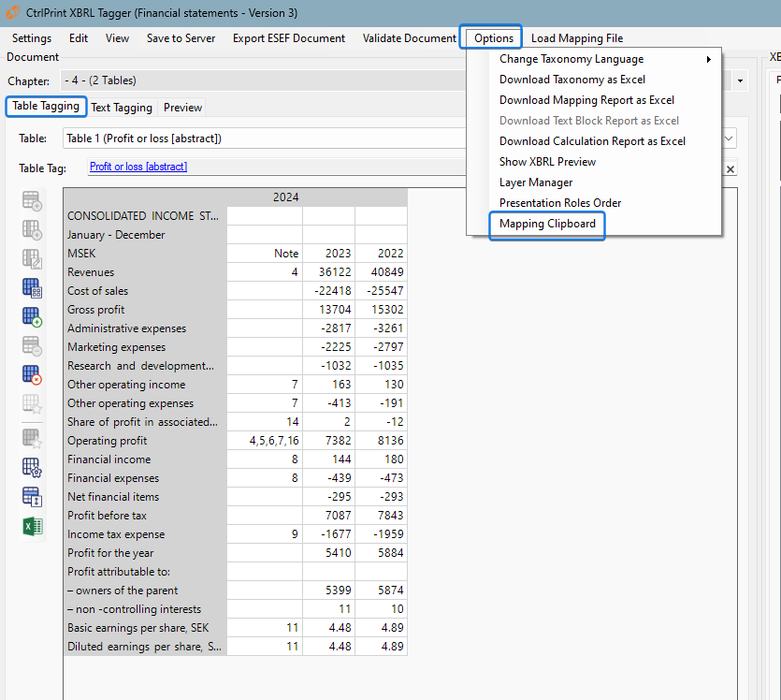Choose Change Taxonomy Language
Screen dimensions: 781x700
click(x=571, y=59)
